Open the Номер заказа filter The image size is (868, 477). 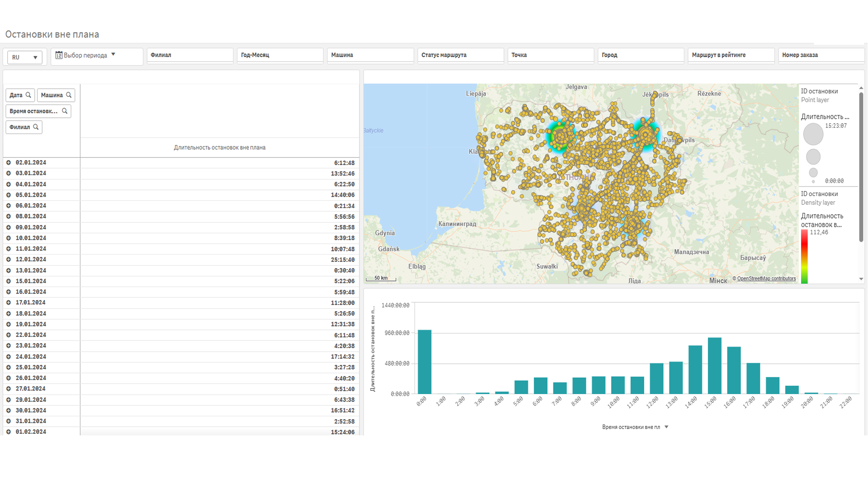coord(822,56)
